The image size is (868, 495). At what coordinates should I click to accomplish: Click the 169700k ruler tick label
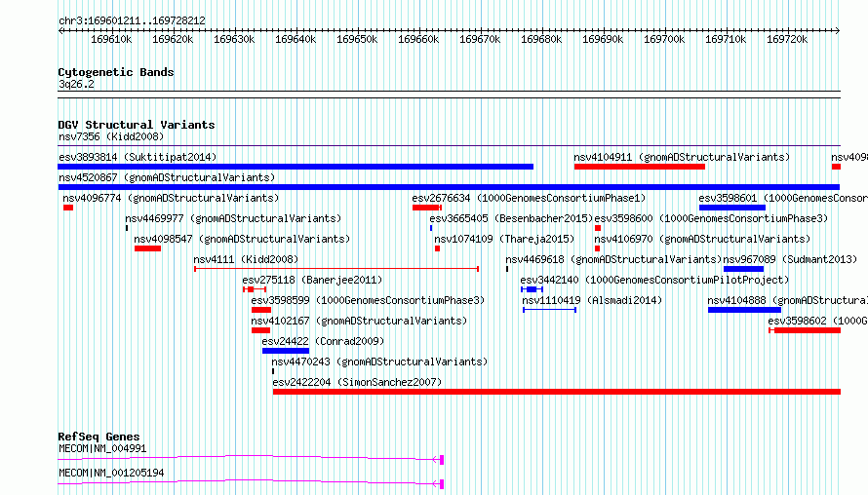664,39
